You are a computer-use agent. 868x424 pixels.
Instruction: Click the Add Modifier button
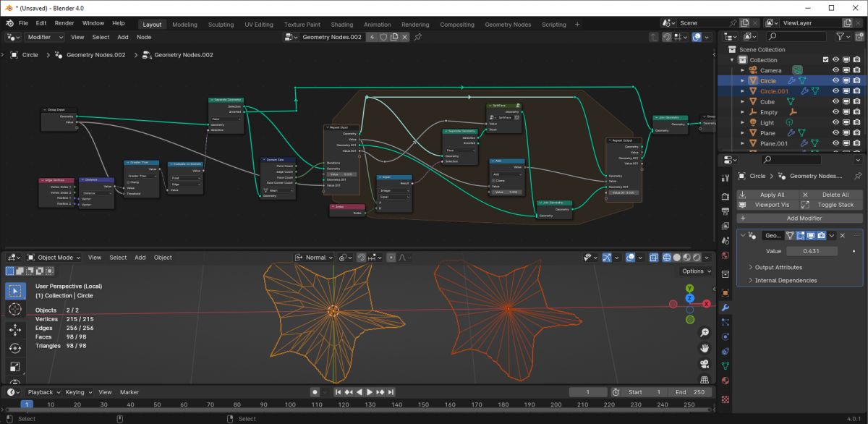(799, 218)
